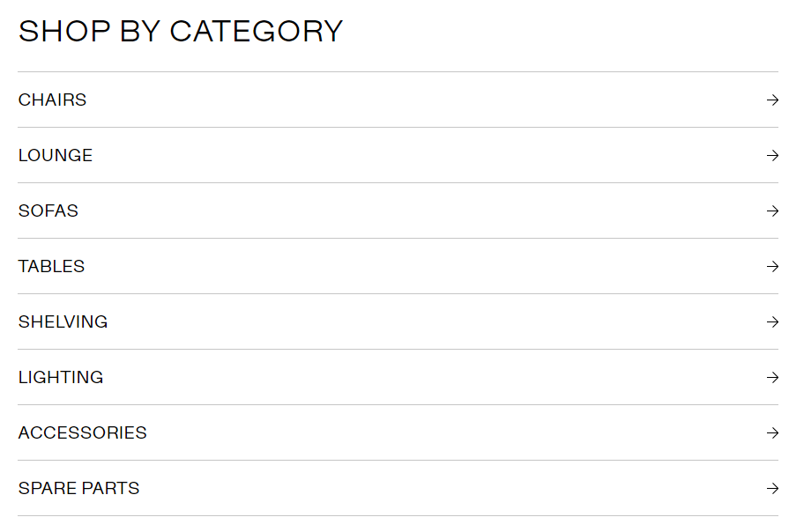
Task: Open the SHELVING category
Action: [63, 322]
